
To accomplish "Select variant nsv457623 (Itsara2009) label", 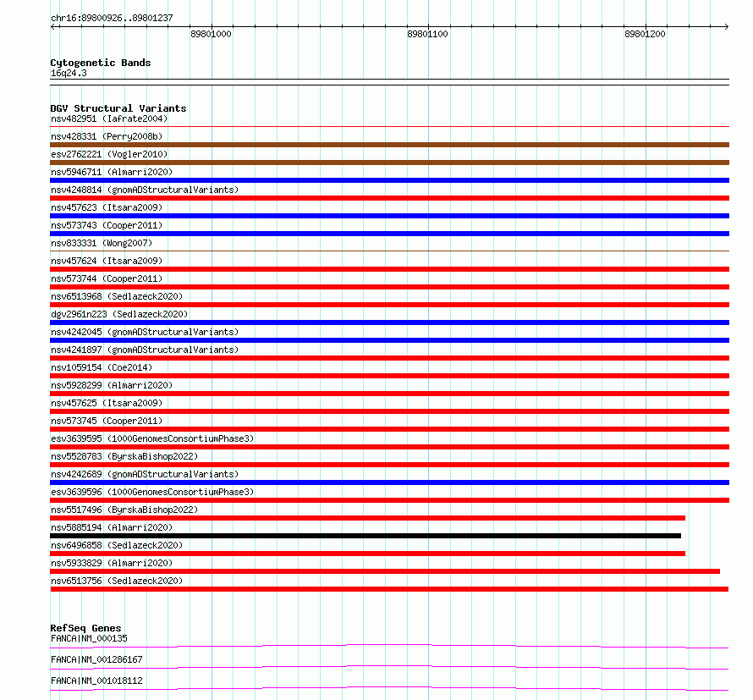I will (107, 207).
